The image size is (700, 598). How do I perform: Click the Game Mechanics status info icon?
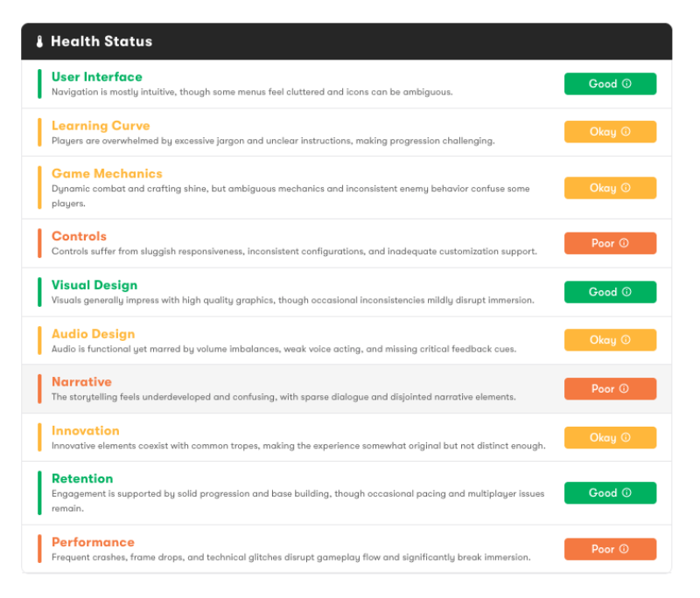626,187
